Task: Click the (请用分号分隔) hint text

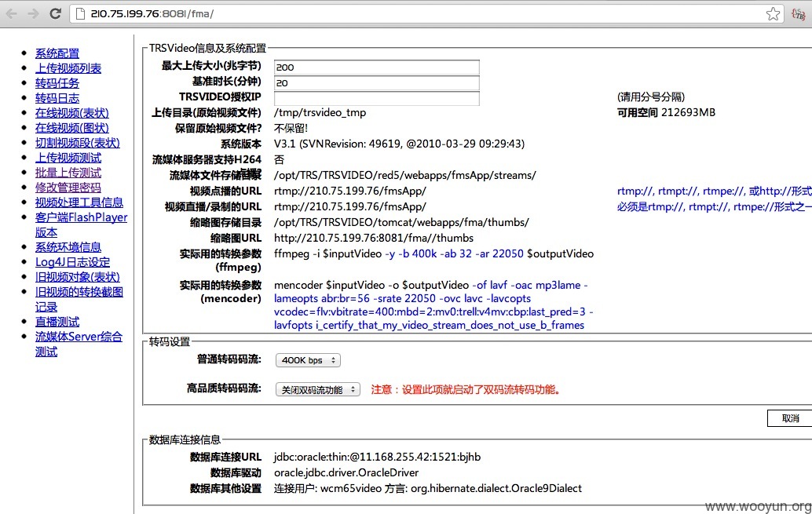Action: [651, 97]
